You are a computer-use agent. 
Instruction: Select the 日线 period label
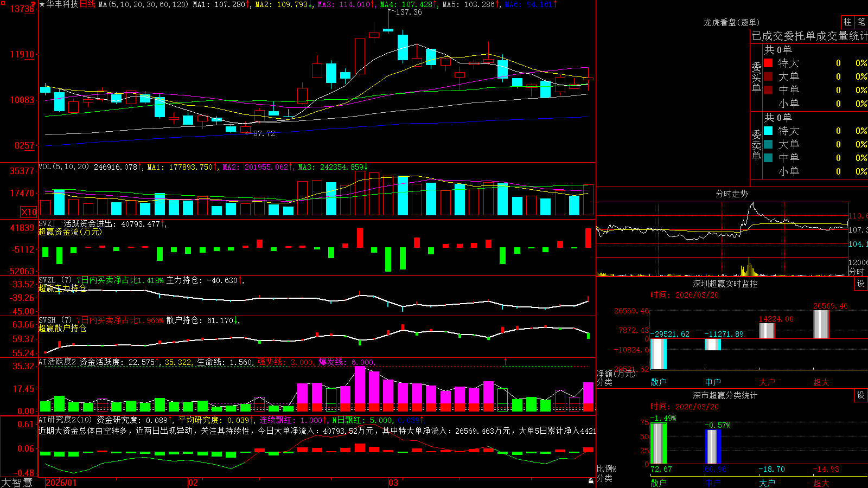pyautogui.click(x=87, y=4)
